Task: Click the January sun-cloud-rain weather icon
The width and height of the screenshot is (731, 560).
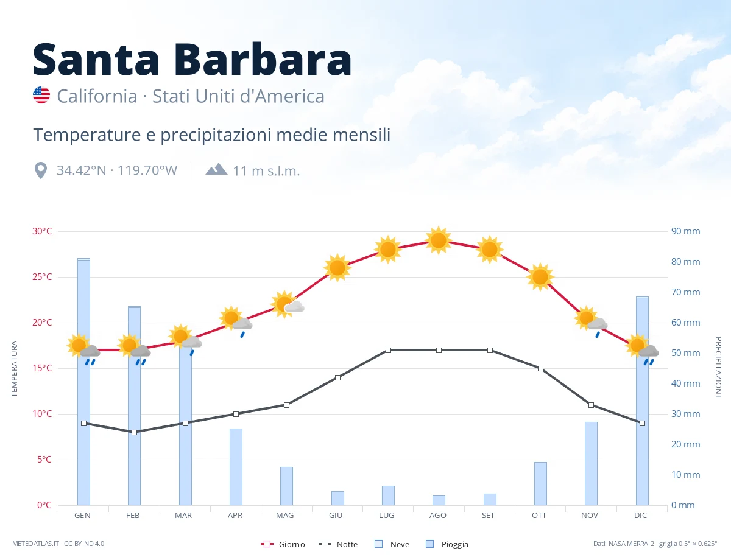Action: (83, 349)
